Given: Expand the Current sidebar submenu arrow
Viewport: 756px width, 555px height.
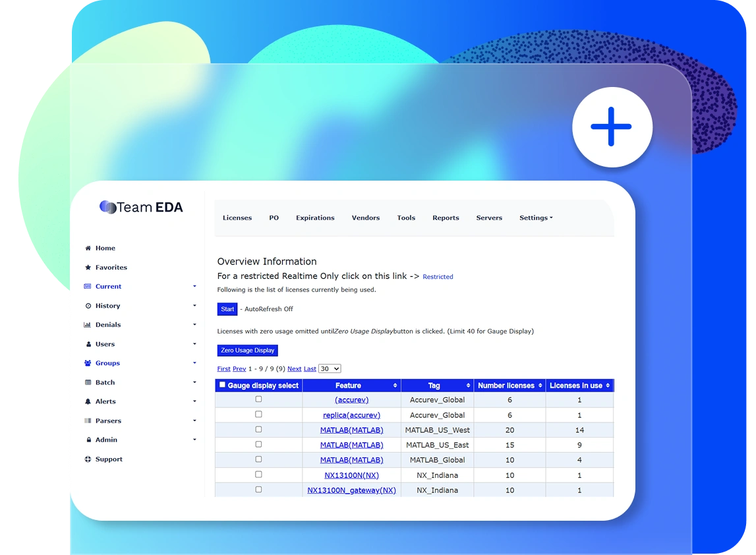Looking at the screenshot, I should (195, 287).
